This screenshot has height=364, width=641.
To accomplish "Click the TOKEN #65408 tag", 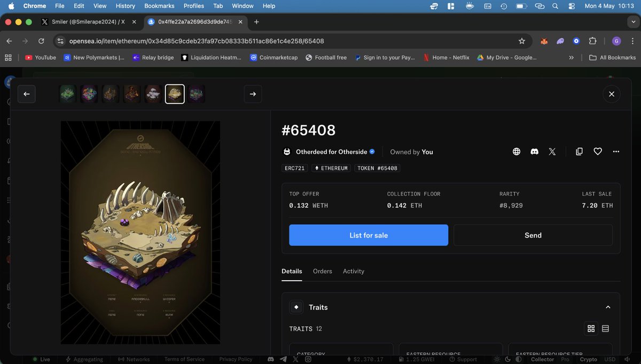I will click(377, 168).
